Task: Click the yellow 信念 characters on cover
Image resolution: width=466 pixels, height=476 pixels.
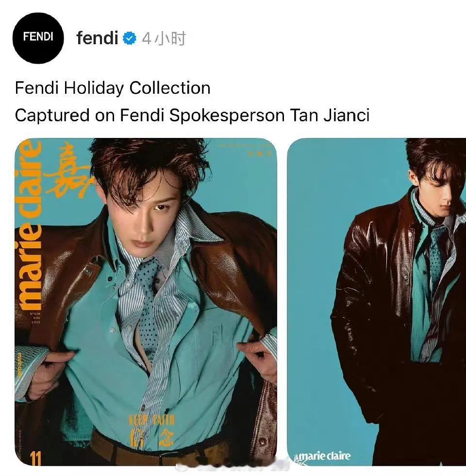Action: click(151, 438)
